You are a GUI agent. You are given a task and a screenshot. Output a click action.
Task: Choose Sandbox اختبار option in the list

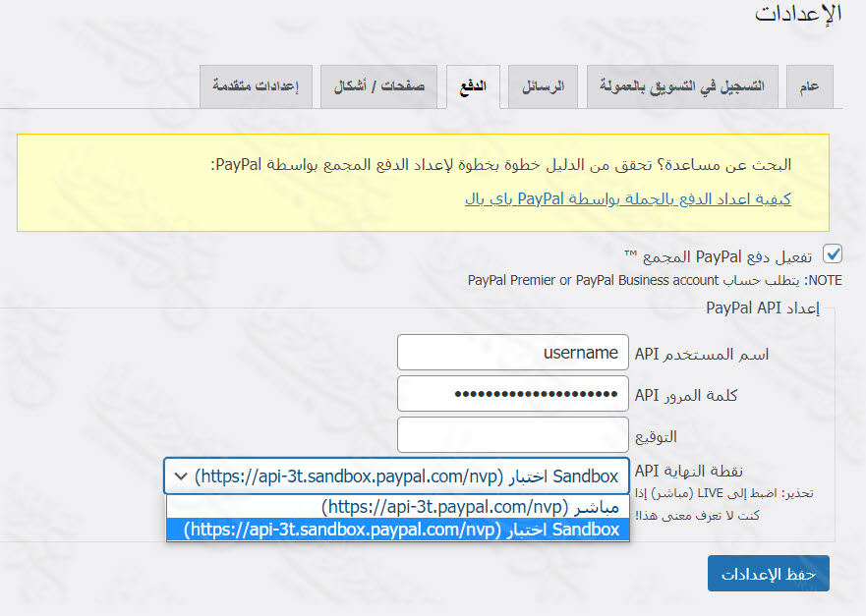tap(398, 530)
